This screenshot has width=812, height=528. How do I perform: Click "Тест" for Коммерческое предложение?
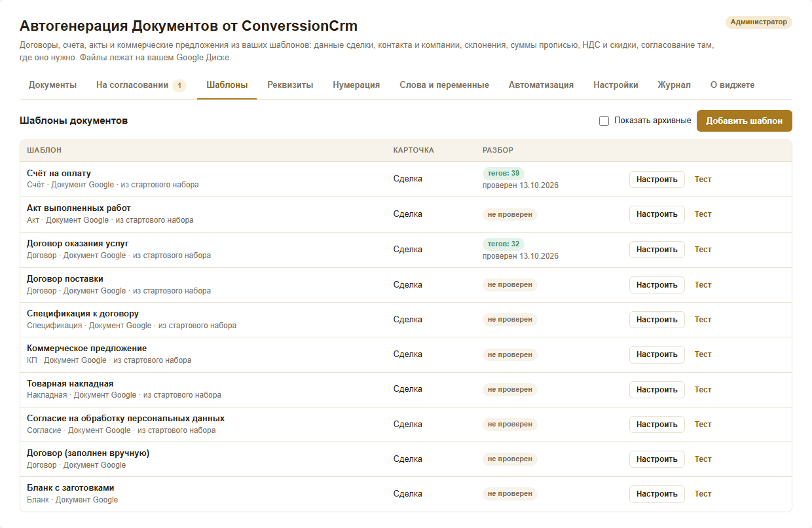703,354
